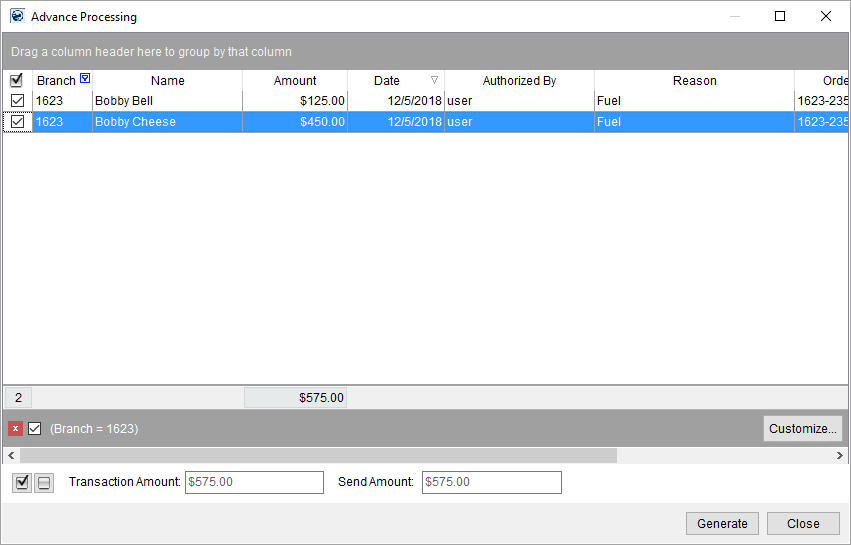Disable the Branch = 1623 filter checkbox

35,429
